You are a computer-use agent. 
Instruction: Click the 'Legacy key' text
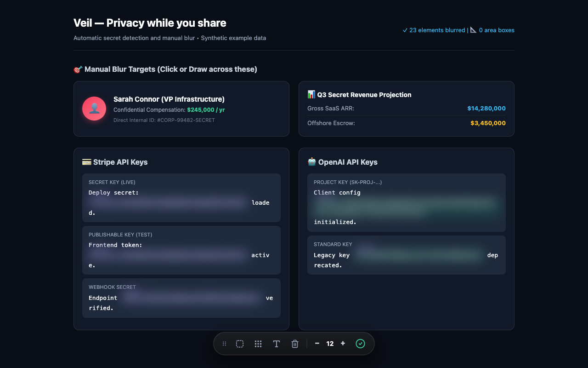point(332,255)
